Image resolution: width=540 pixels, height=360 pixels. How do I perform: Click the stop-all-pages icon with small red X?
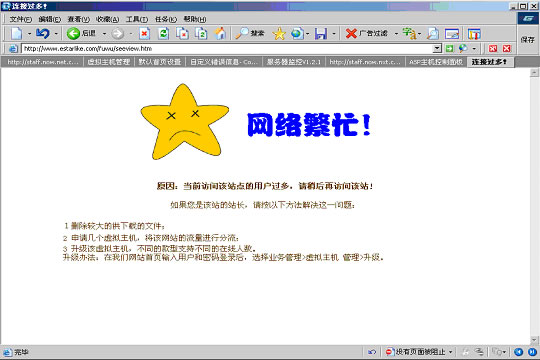pos(182,33)
